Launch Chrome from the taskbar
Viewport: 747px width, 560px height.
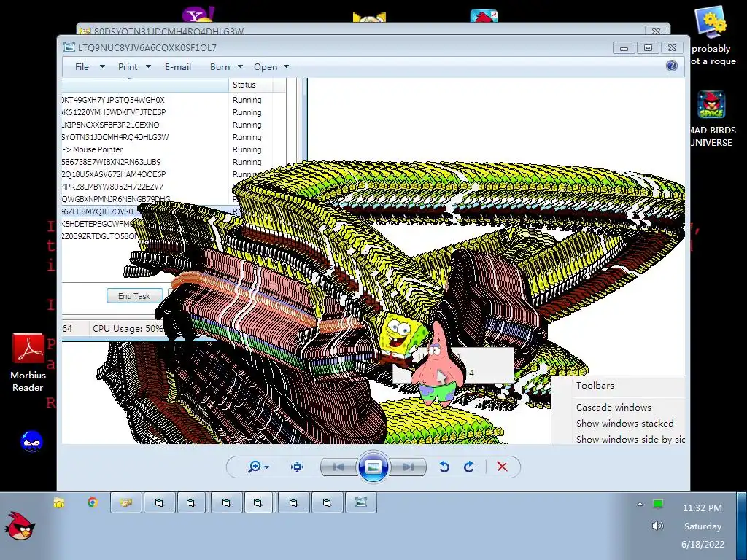(93, 502)
